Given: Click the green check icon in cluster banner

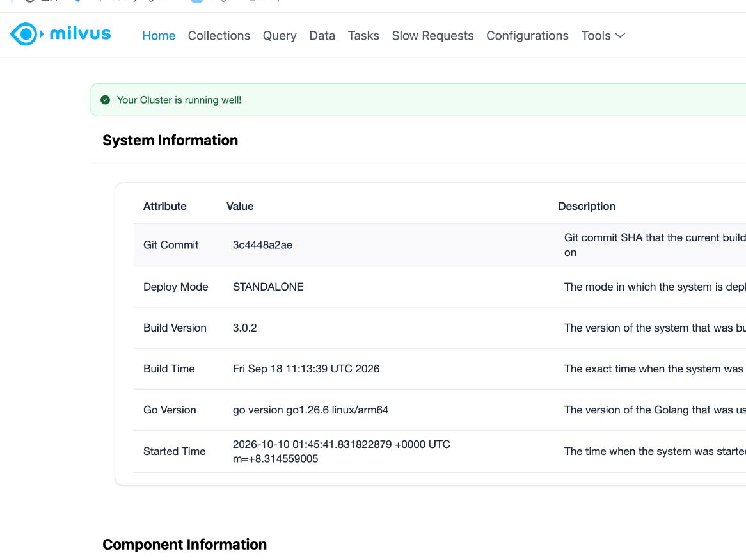Looking at the screenshot, I should (x=105, y=100).
